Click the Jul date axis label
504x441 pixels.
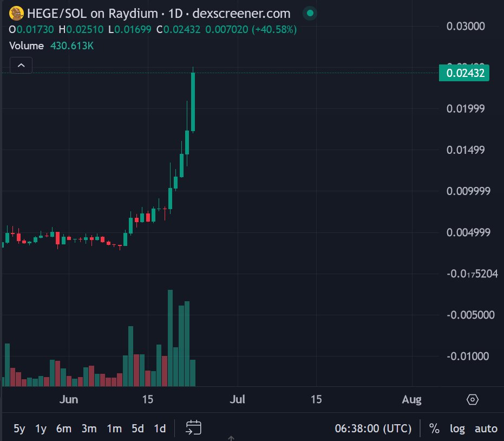pos(237,399)
